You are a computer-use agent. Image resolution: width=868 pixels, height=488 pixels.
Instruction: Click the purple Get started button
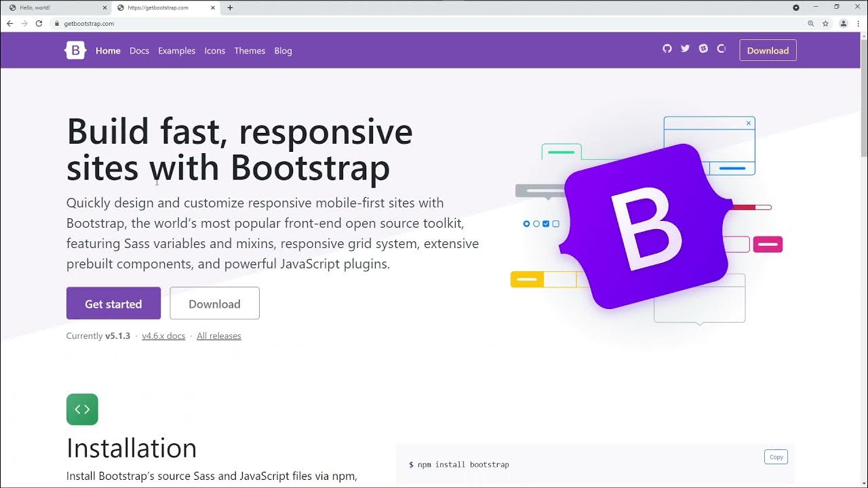click(x=113, y=304)
